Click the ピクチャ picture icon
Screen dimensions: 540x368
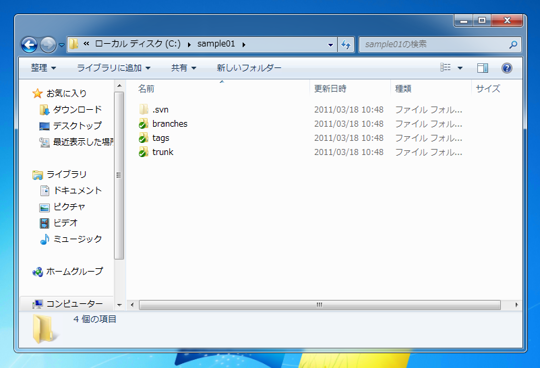[44, 207]
